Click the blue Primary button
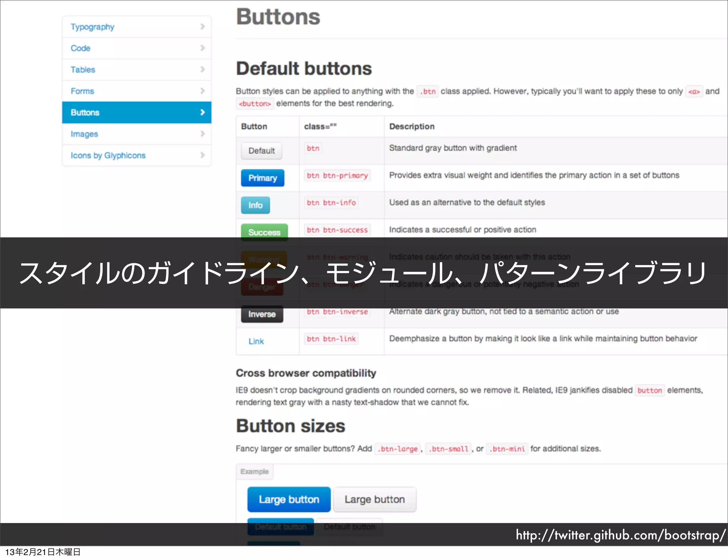Viewport: 728px width, 560px height. [x=263, y=178]
